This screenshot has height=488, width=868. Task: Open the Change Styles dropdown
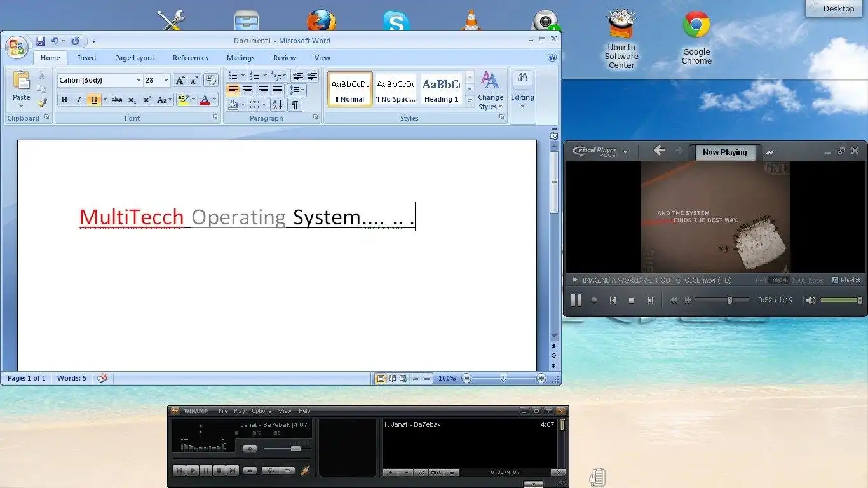coord(491,90)
